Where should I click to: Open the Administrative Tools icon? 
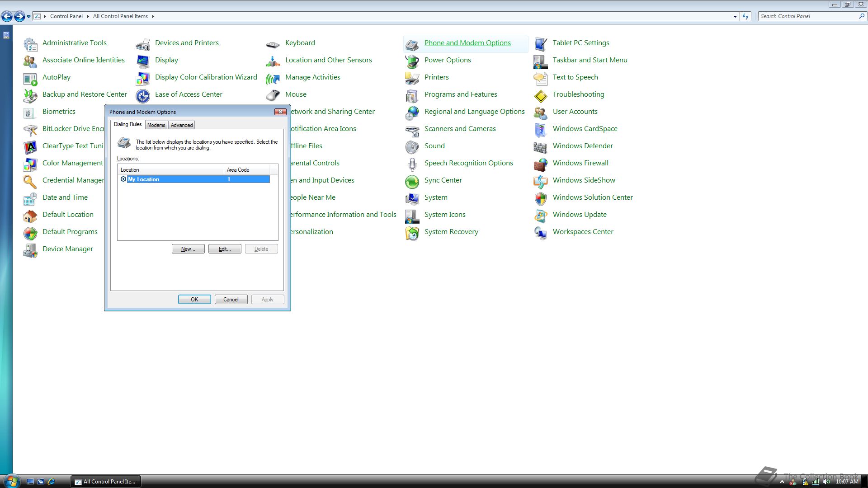point(30,44)
